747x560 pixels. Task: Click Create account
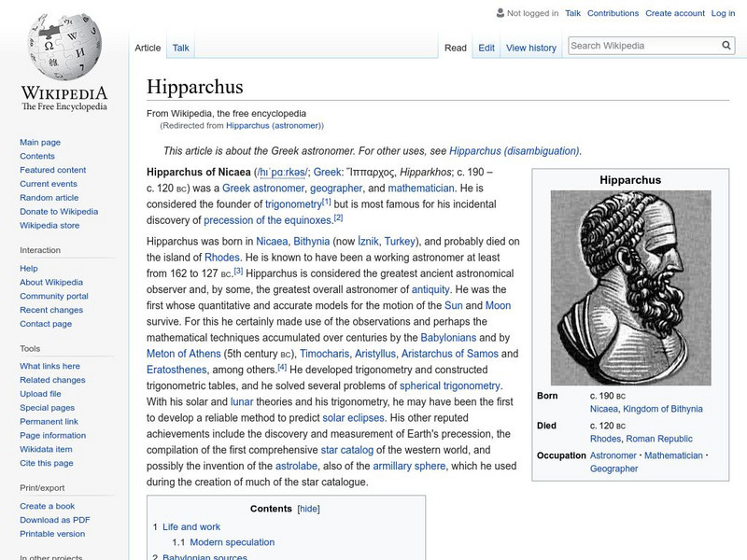tap(674, 13)
